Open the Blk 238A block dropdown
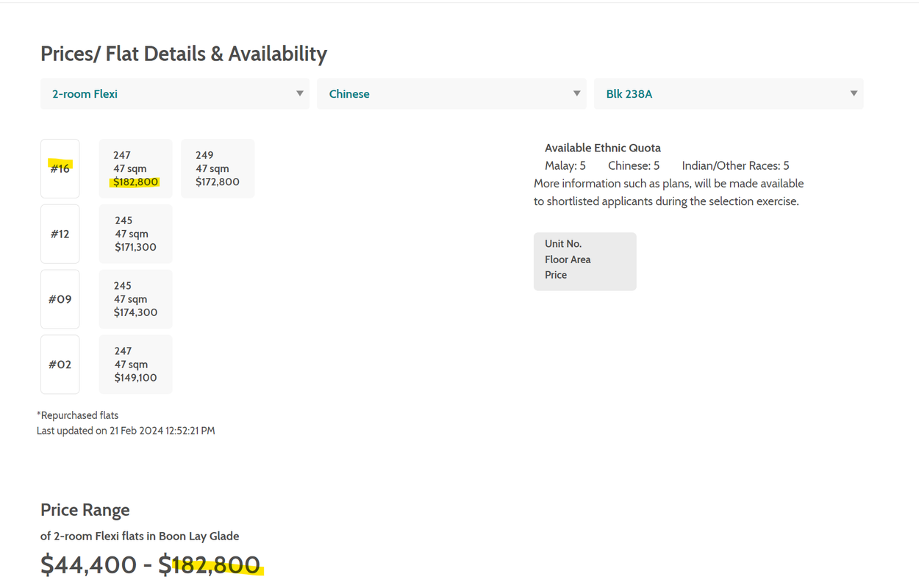The image size is (919, 588). 729,94
